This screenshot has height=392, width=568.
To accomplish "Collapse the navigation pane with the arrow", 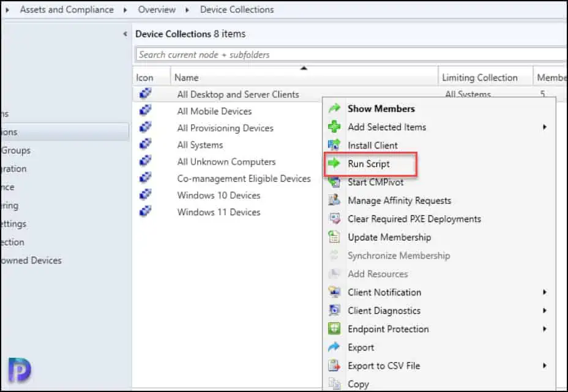I will pos(125,34).
